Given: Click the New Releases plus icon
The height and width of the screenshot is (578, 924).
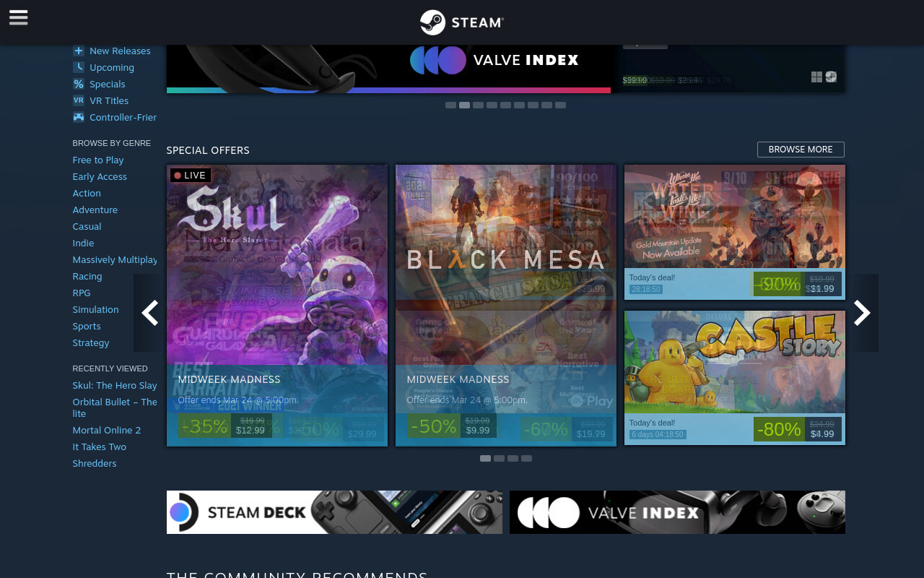Looking at the screenshot, I should point(79,51).
